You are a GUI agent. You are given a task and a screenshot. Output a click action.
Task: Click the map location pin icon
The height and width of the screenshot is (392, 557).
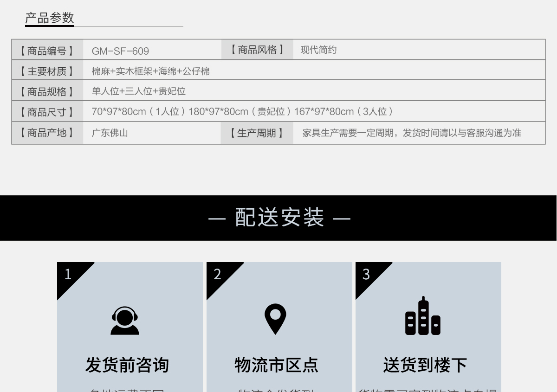[x=275, y=319]
